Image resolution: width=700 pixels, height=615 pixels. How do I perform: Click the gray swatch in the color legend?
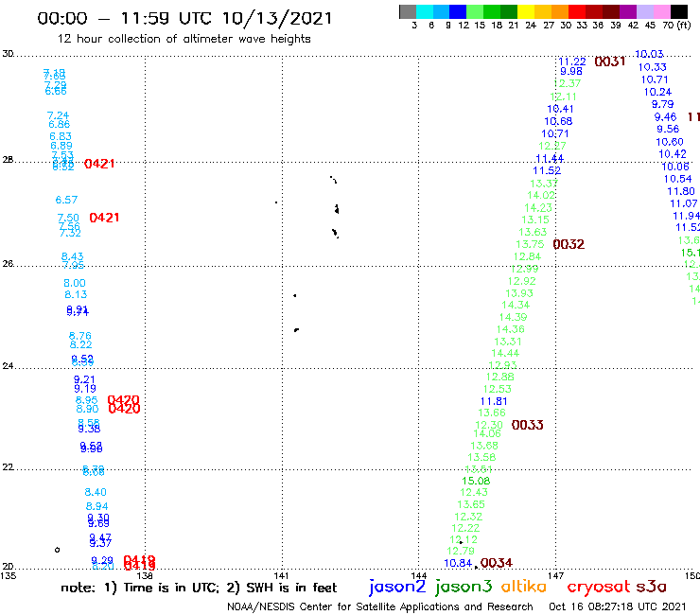coord(408,11)
